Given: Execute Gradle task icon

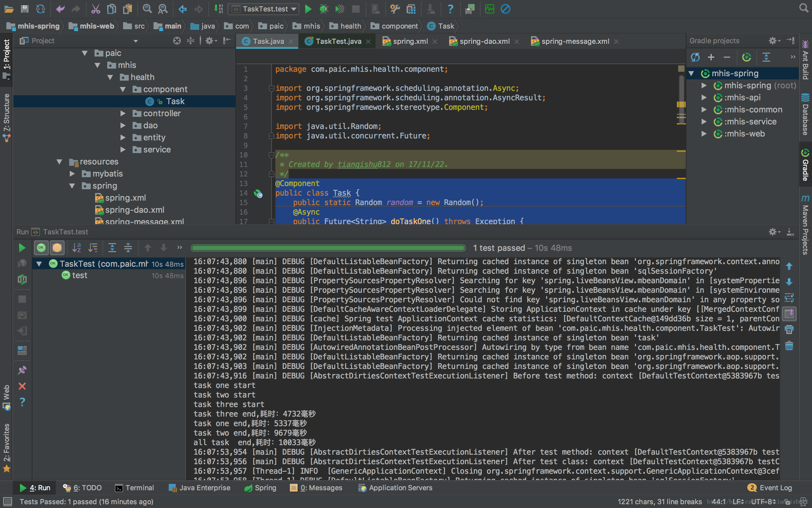Looking at the screenshot, I should pos(746,57).
